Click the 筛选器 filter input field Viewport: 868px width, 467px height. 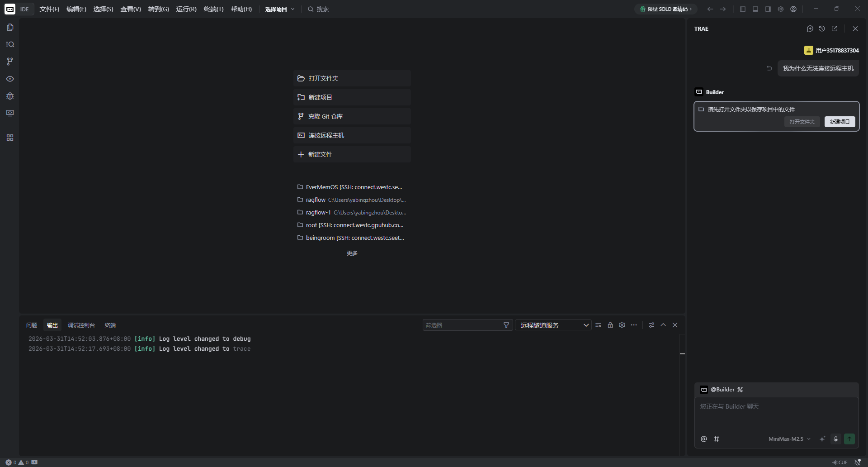463,325
